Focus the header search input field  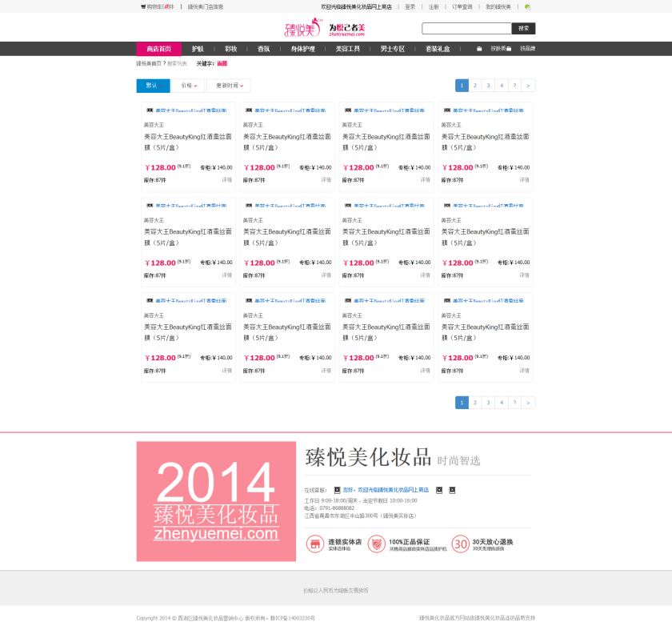click(466, 28)
